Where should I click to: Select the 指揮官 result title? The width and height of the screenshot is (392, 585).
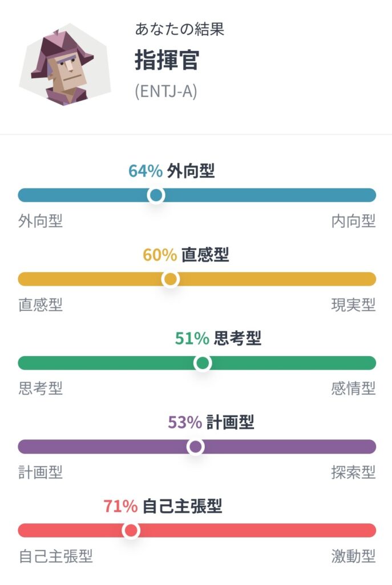click(x=167, y=59)
